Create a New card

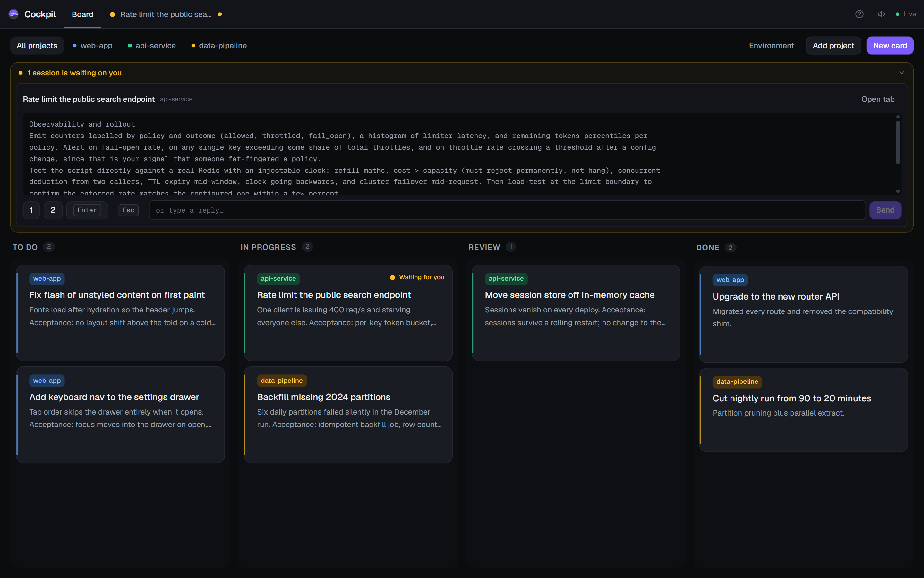point(890,46)
